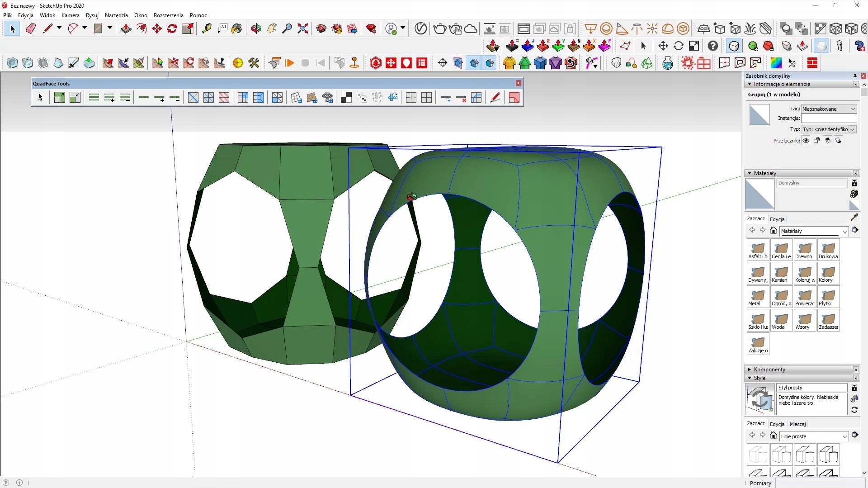Expand the Komponenty panel
868x488 pixels.
tap(769, 370)
